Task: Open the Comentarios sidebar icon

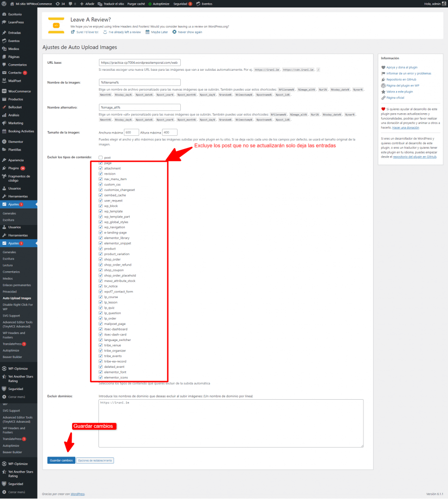Action: coord(4,65)
